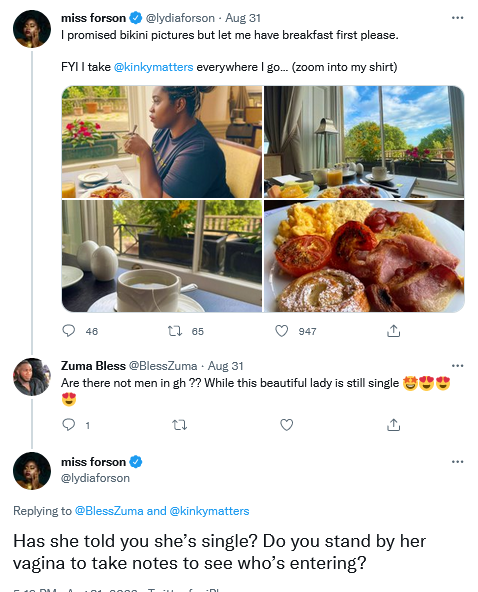Like the tweet with 947 likes
The width and height of the screenshot is (478, 592).
(282, 331)
